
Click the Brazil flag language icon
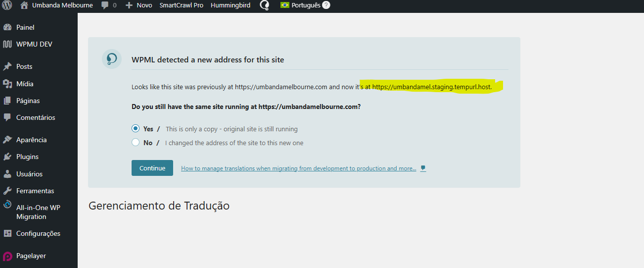click(x=285, y=5)
